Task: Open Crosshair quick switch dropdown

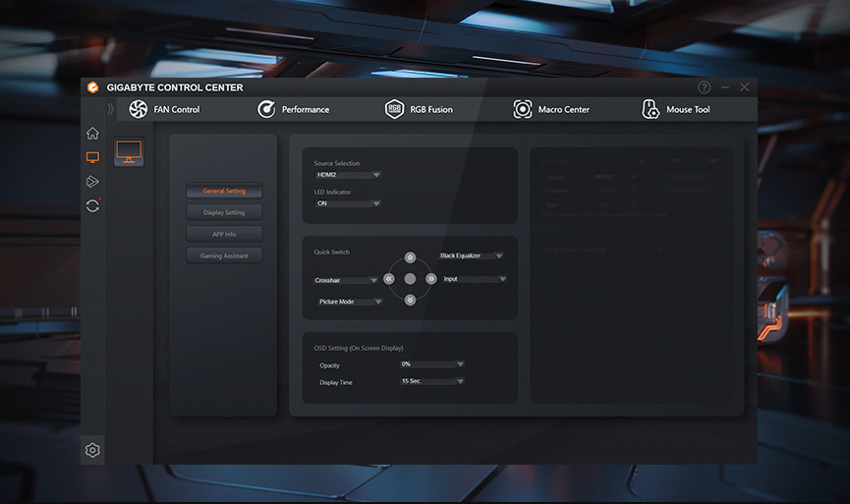Action: [345, 280]
